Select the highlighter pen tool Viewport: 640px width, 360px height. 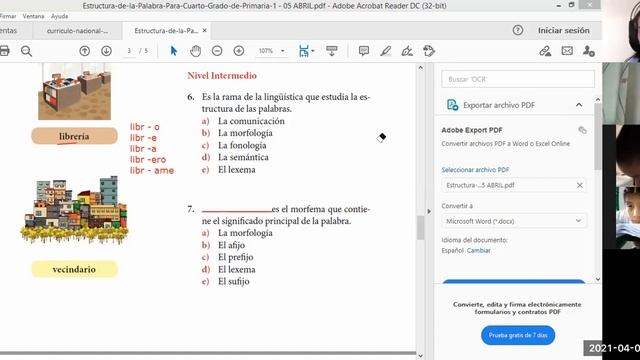[385, 51]
